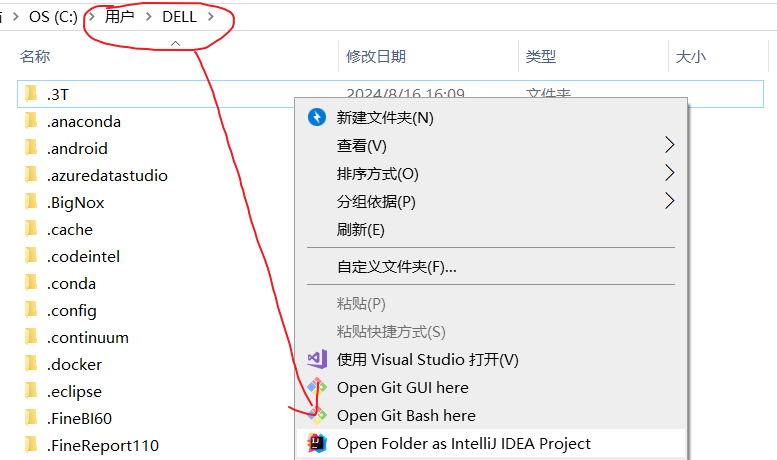This screenshot has width=777, height=460.
Task: Click the .anaconda folder icon
Action: pos(31,121)
